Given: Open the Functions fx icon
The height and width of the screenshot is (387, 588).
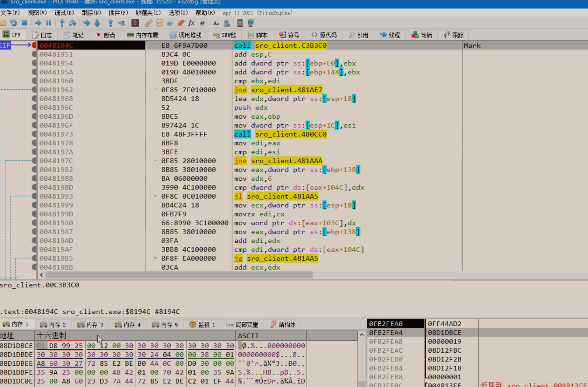Looking at the screenshot, I should [x=191, y=23].
